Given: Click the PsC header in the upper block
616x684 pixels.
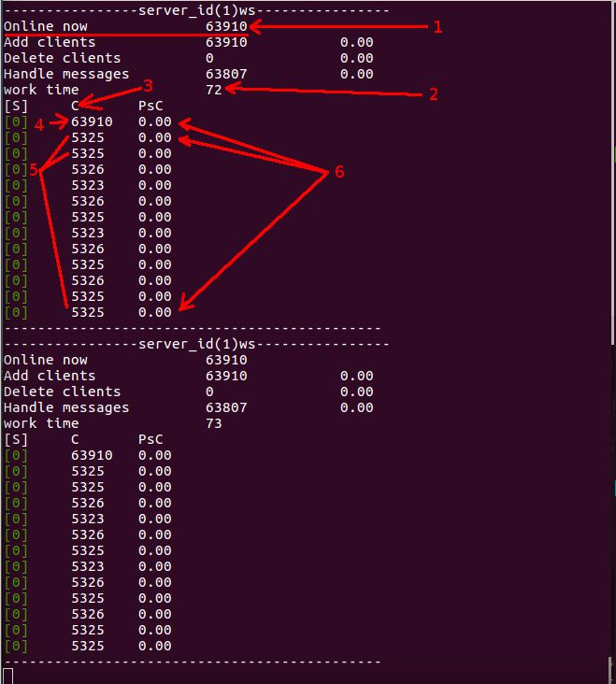Looking at the screenshot, I should 150,106.
